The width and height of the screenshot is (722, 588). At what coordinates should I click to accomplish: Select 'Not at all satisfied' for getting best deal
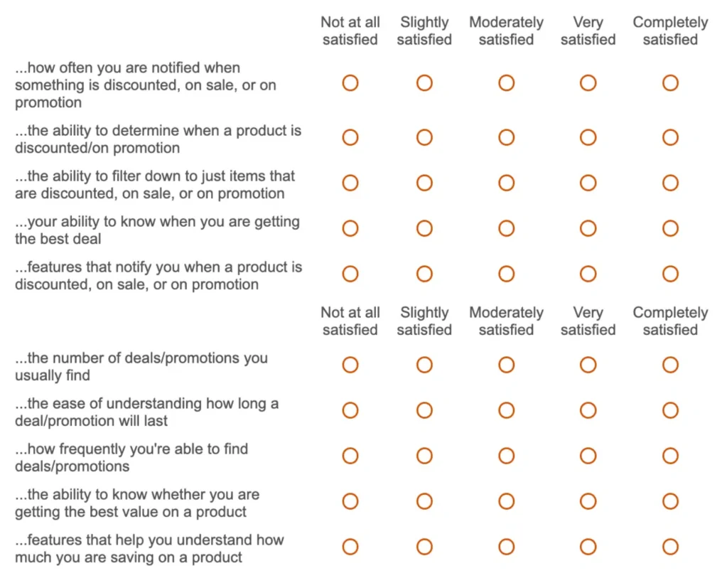click(350, 228)
